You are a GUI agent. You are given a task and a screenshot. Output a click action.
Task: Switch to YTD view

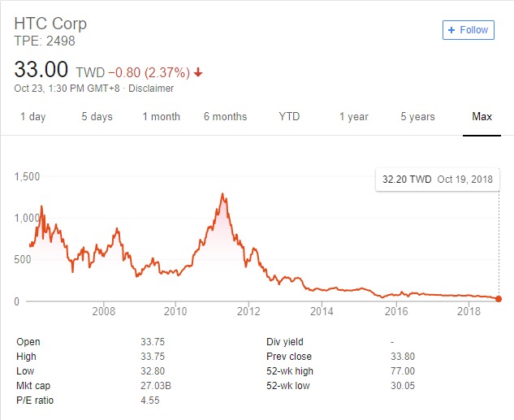point(289,117)
